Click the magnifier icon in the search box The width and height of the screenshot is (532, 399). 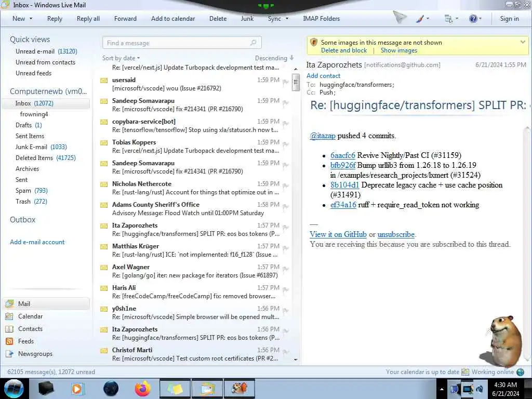(x=253, y=43)
